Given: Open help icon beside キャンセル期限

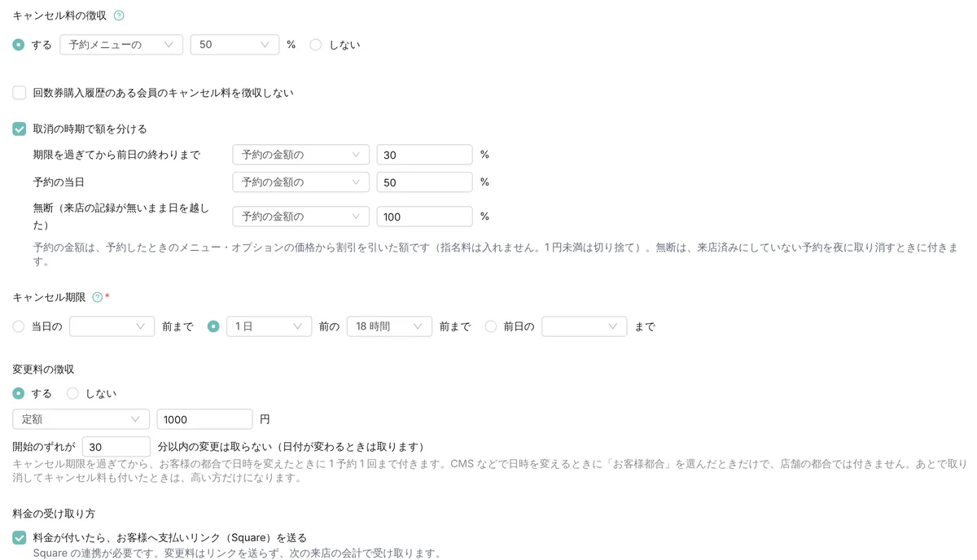Looking at the screenshot, I should click(98, 297).
